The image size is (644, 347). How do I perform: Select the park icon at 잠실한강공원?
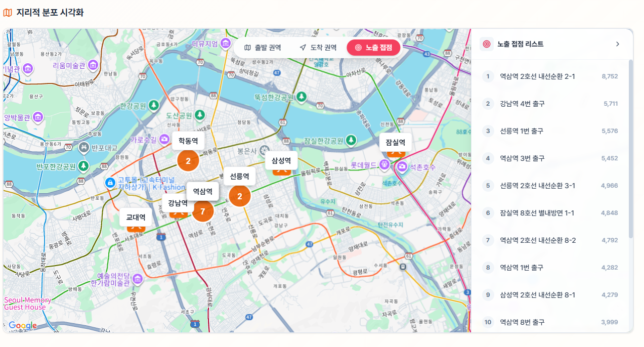click(351, 141)
